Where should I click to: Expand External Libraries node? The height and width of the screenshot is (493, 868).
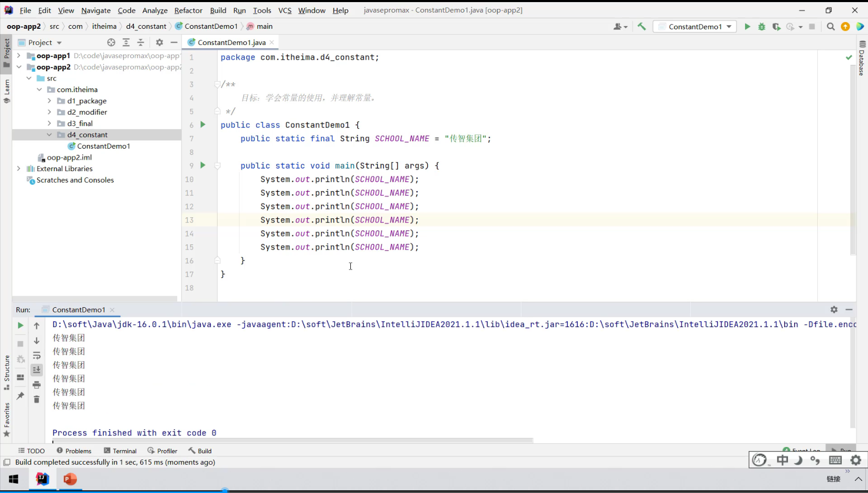pos(19,169)
